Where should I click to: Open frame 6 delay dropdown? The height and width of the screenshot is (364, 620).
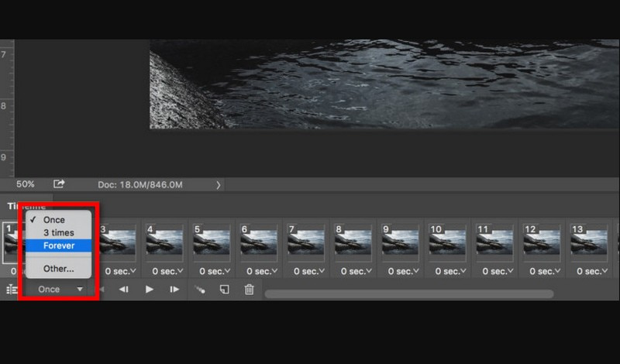click(x=262, y=272)
